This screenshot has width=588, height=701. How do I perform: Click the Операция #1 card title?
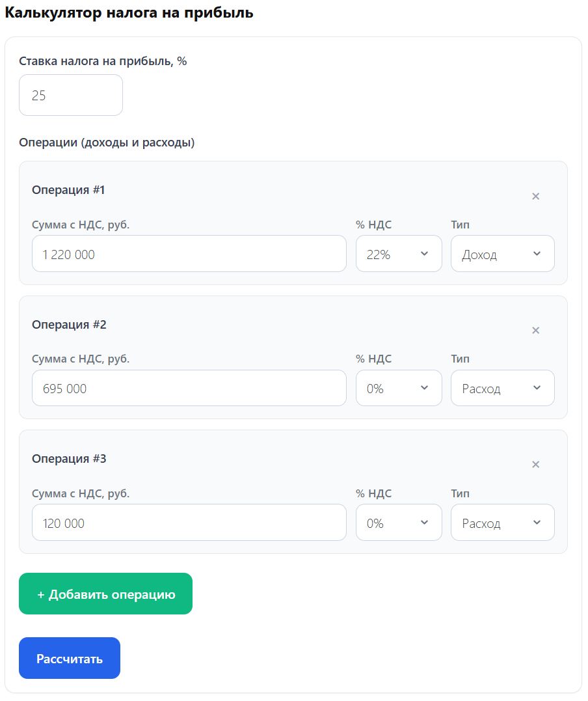[x=68, y=190]
